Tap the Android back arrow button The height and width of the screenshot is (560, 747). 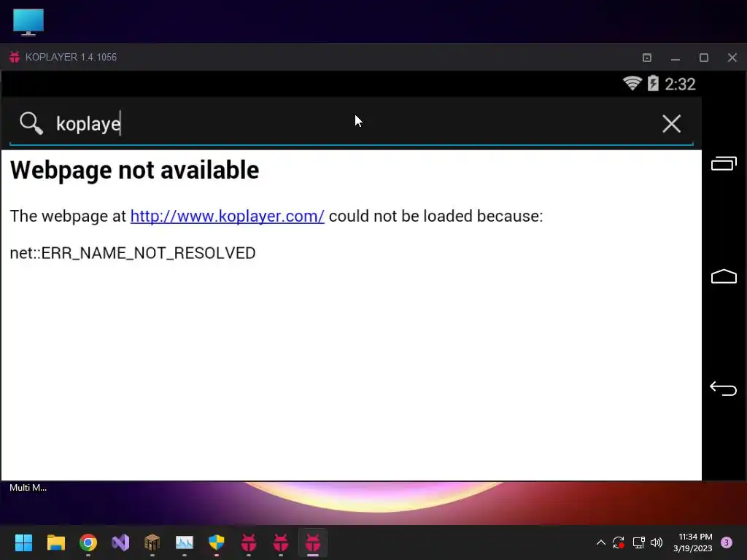tap(723, 389)
